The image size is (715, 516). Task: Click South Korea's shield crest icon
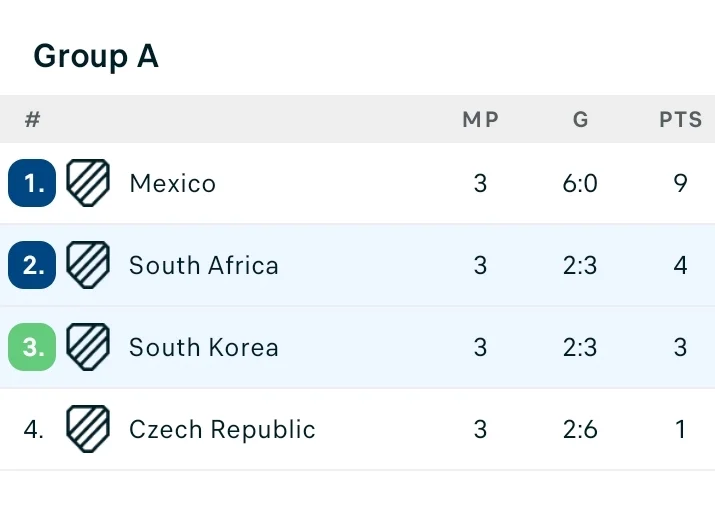(88, 347)
